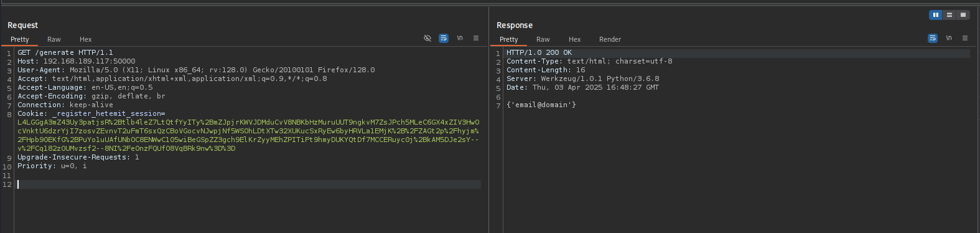The height and width of the screenshot is (233, 980).
Task: Switch to combined tabbed layout view
Action: tap(963, 15)
